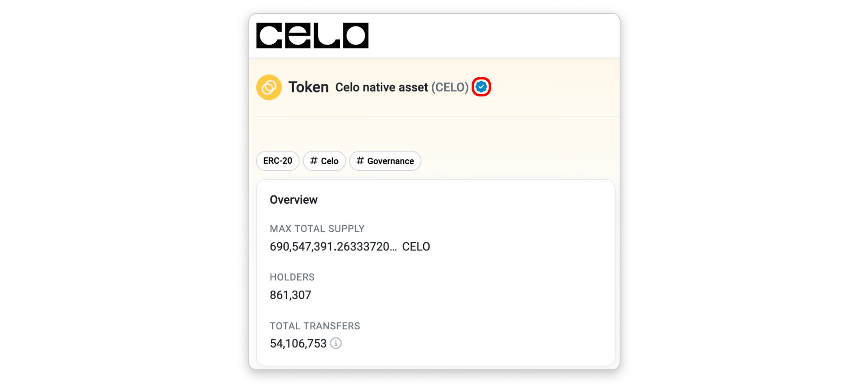Image resolution: width=868 pixels, height=384 pixels.
Task: Click the (CELO) ticker symbol text
Action: [450, 87]
